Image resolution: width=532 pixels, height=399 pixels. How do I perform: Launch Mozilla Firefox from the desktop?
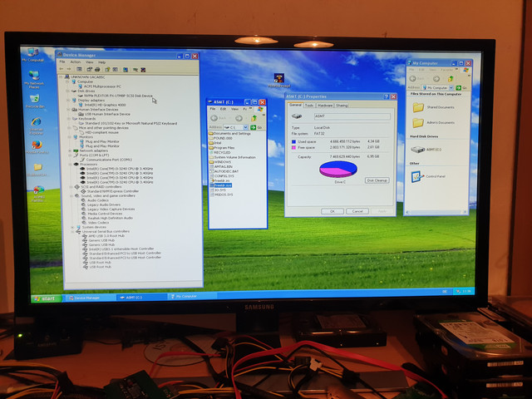tap(37, 147)
